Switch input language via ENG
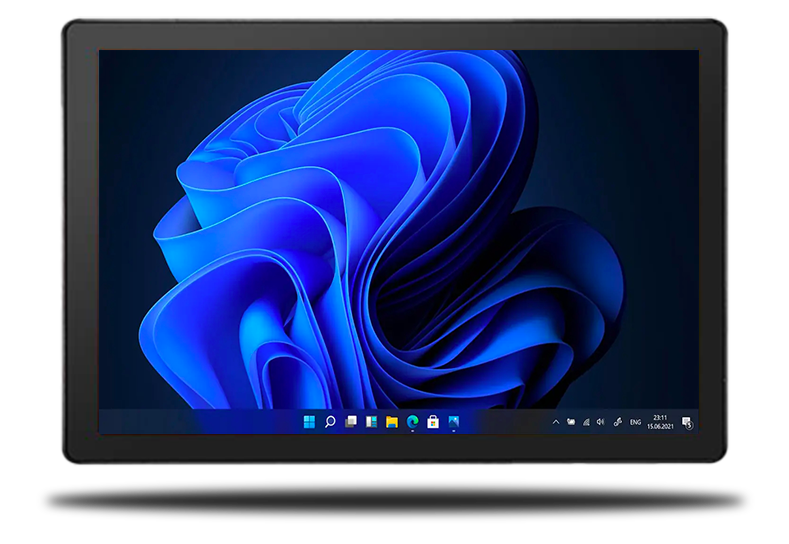Screen dimensions: 789x544 tap(635, 423)
